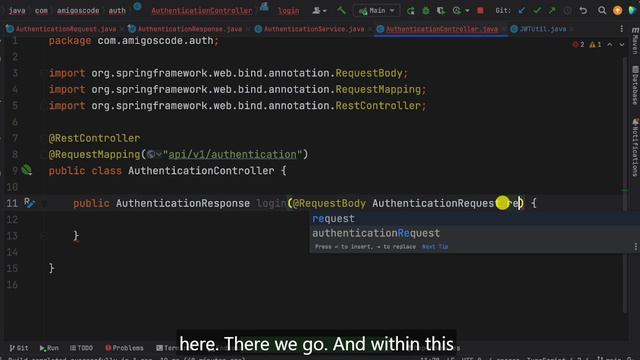The width and height of the screenshot is (640, 360).
Task: Expand the profiler options arrow
Action: [467, 11]
